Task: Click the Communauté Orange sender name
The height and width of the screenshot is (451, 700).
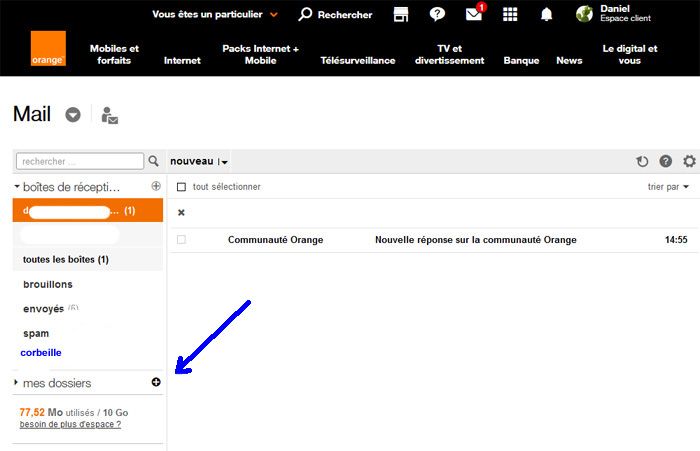Action: tap(275, 240)
